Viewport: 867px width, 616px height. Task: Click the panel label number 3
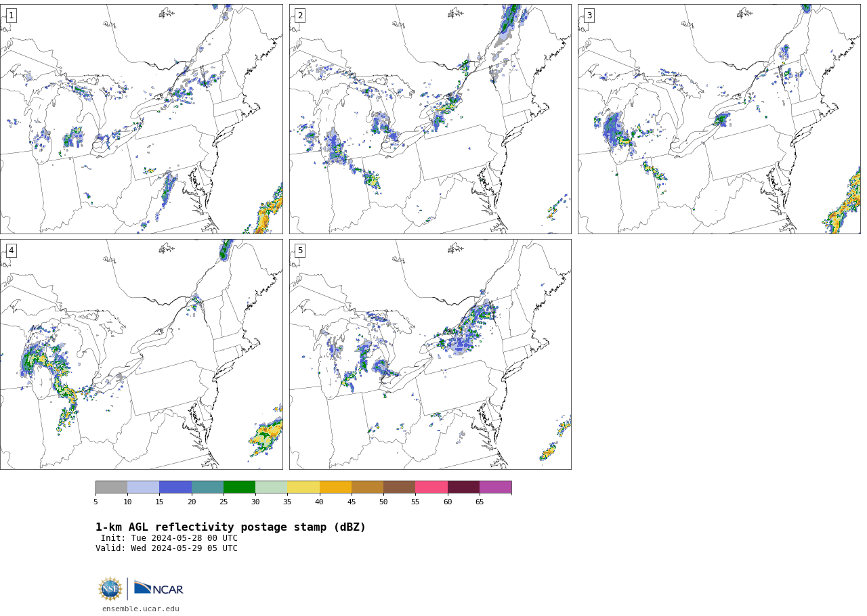[x=589, y=16]
